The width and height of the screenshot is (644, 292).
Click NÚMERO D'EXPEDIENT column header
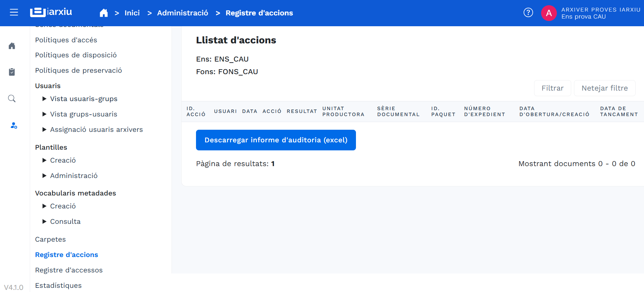click(x=484, y=111)
